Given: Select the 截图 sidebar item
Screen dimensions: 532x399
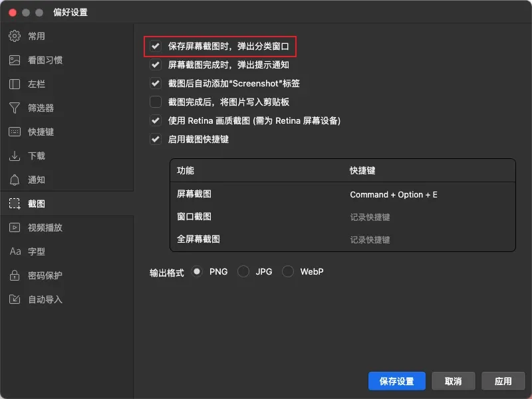Looking at the screenshot, I should point(67,203).
